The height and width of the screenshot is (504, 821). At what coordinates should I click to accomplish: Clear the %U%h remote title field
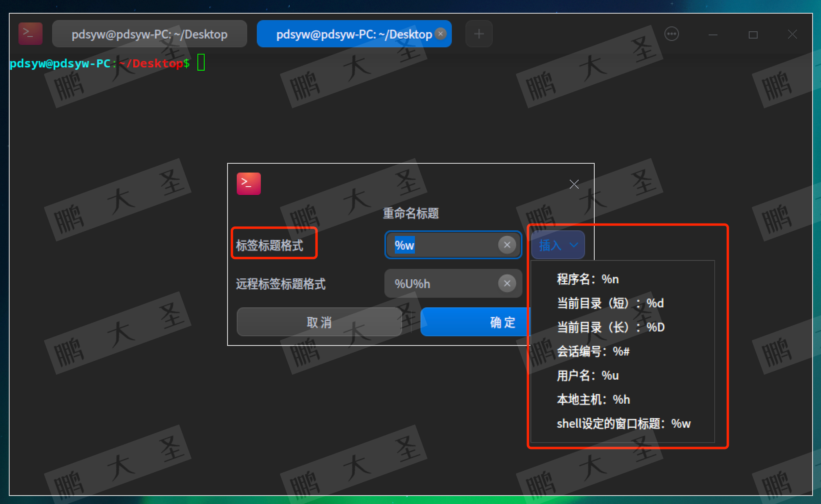pyautogui.click(x=507, y=283)
